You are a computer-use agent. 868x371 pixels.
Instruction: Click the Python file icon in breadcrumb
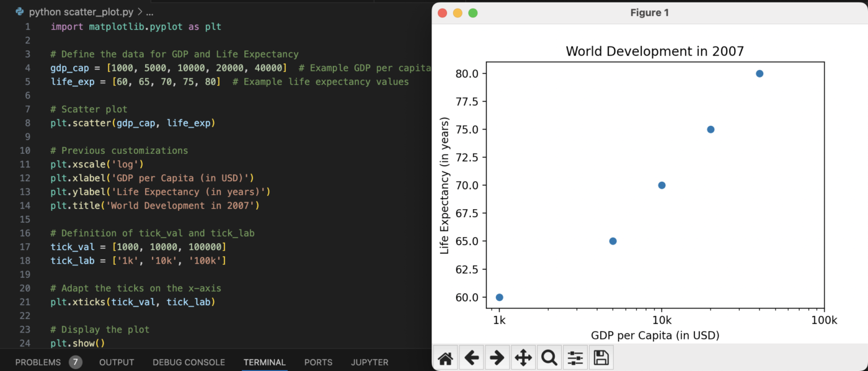point(20,12)
